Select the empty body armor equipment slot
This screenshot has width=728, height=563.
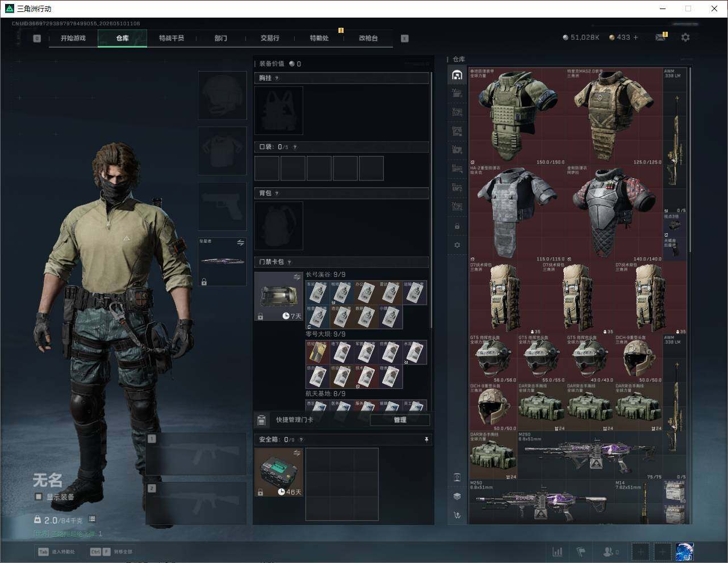tap(222, 151)
